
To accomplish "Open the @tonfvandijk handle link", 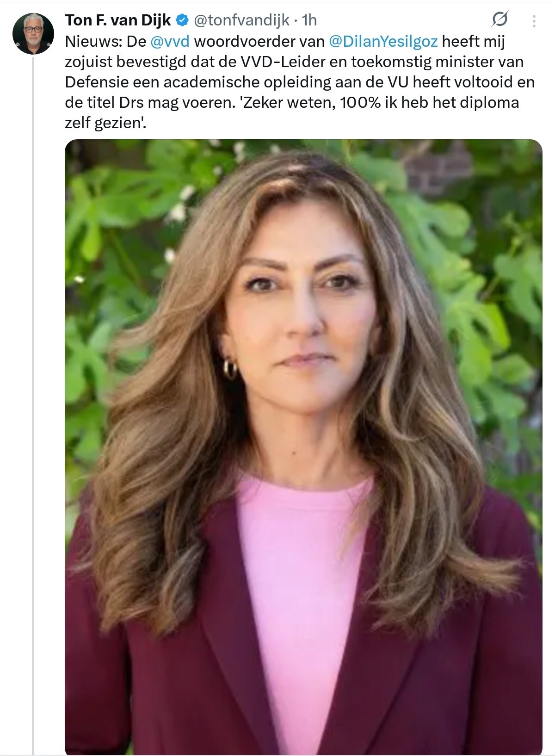I will coord(241,20).
